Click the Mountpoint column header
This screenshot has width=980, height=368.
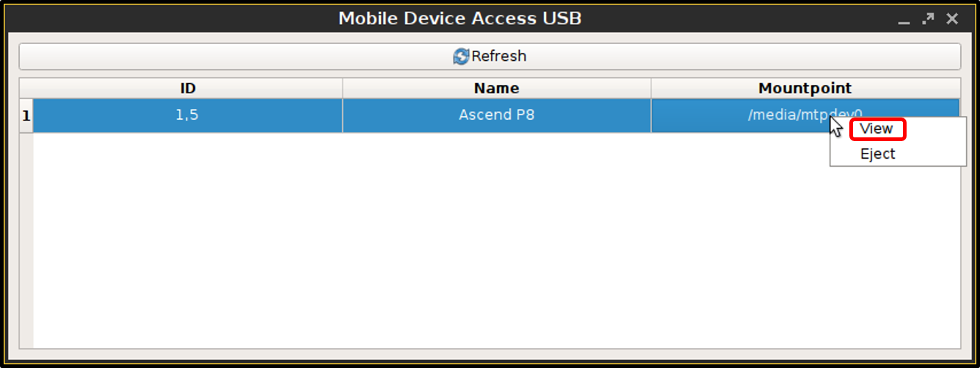[x=805, y=88]
